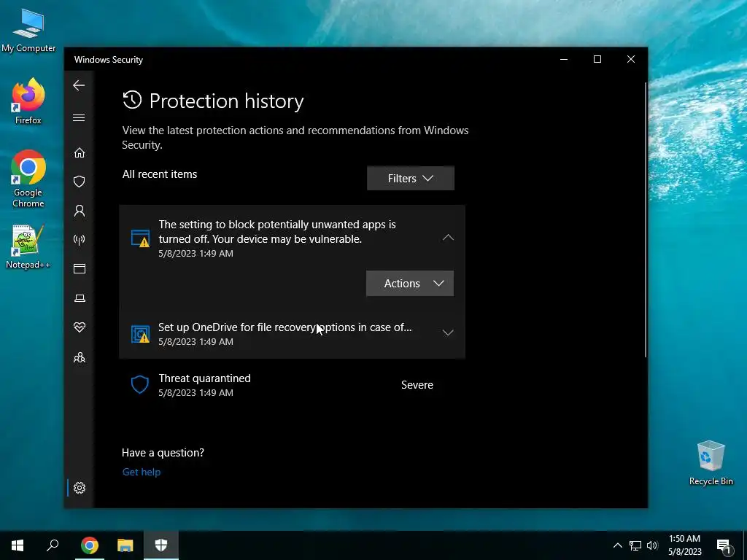Click the Severe severity label
The width and height of the screenshot is (747, 560).
(x=417, y=385)
